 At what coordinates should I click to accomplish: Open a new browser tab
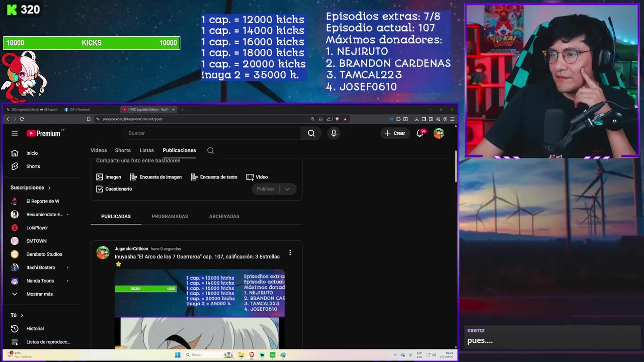[x=182, y=110]
